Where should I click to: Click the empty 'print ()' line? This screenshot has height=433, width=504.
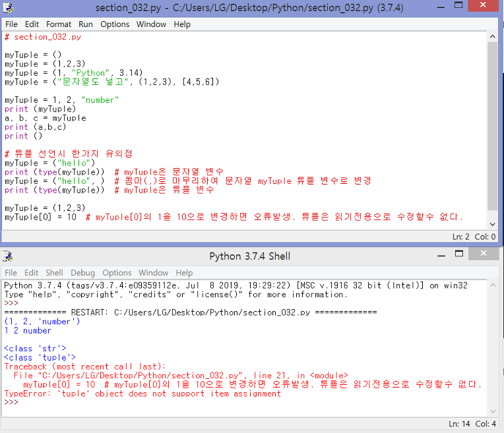pyautogui.click(x=24, y=136)
